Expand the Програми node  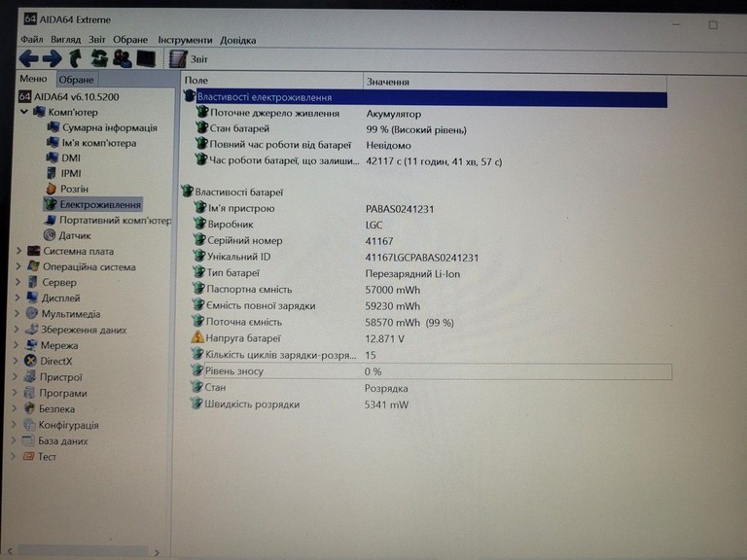point(15,393)
